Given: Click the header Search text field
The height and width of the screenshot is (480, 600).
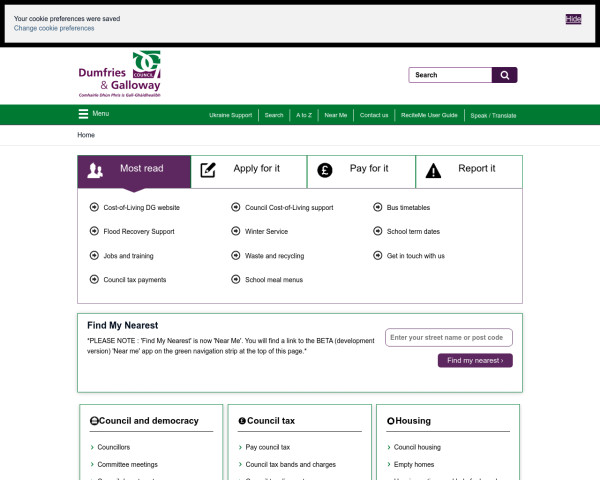Looking at the screenshot, I should [x=450, y=75].
